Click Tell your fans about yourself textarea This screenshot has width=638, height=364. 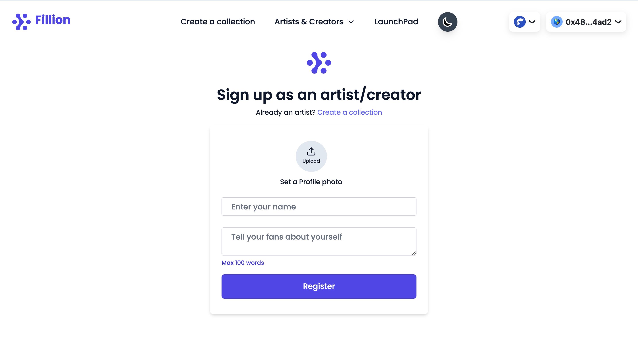pos(319,241)
